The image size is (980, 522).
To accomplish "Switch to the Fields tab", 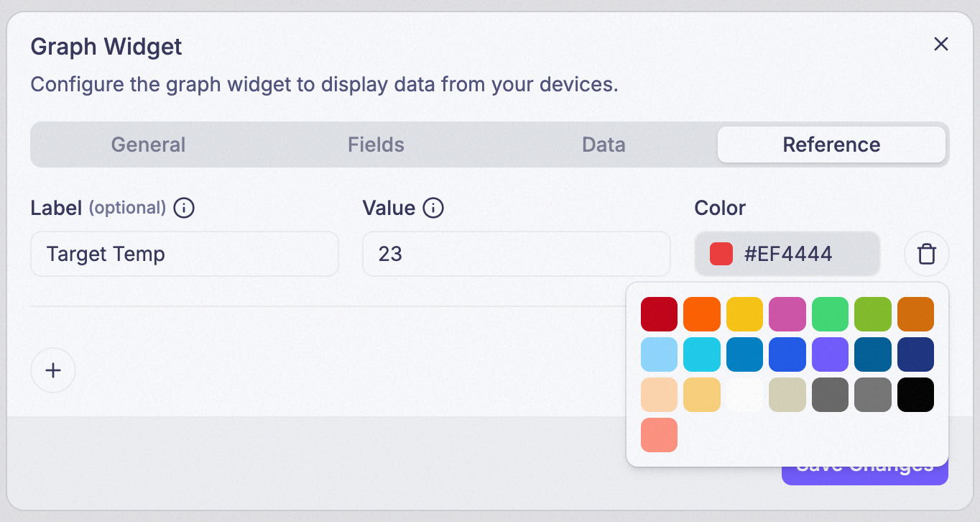I will [x=376, y=145].
